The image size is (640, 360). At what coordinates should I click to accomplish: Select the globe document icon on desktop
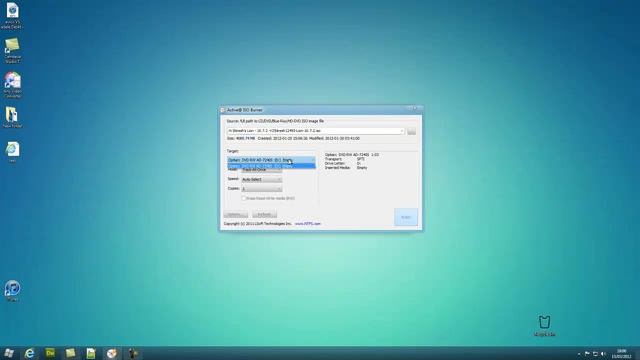point(12,152)
